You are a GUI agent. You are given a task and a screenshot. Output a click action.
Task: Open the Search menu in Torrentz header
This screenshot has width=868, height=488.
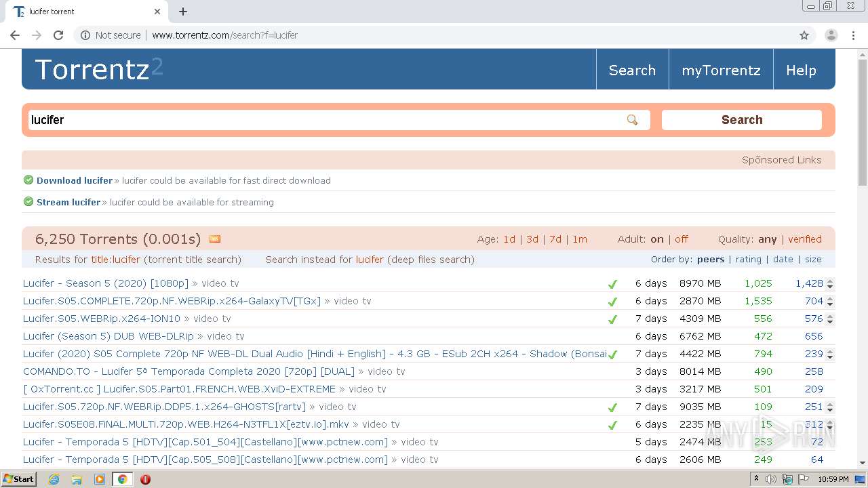click(632, 70)
